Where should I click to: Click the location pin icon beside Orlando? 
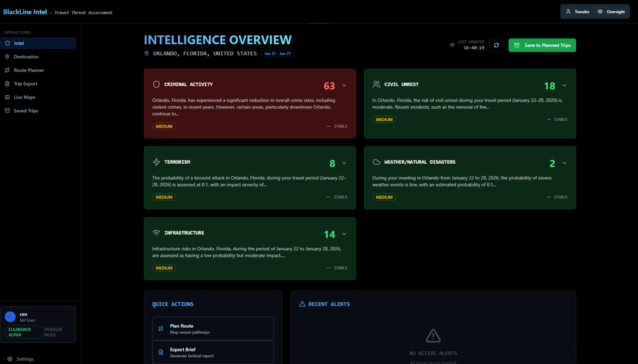[x=146, y=54]
